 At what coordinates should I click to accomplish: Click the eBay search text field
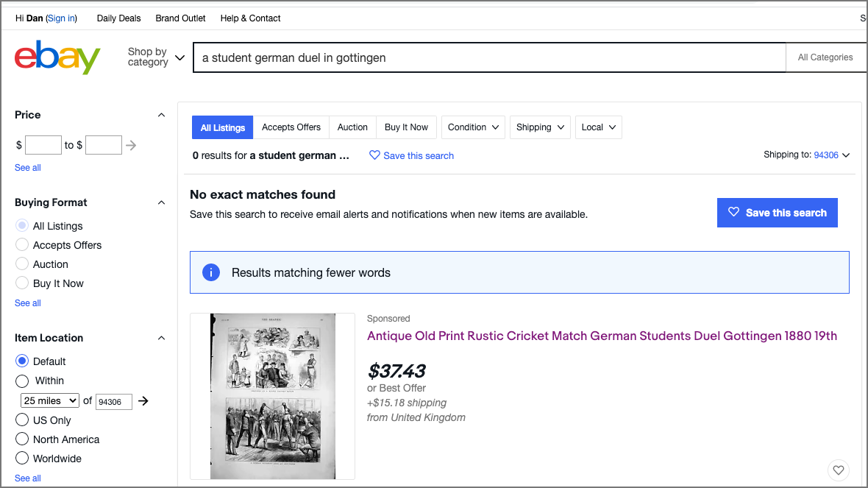pyautogui.click(x=489, y=57)
